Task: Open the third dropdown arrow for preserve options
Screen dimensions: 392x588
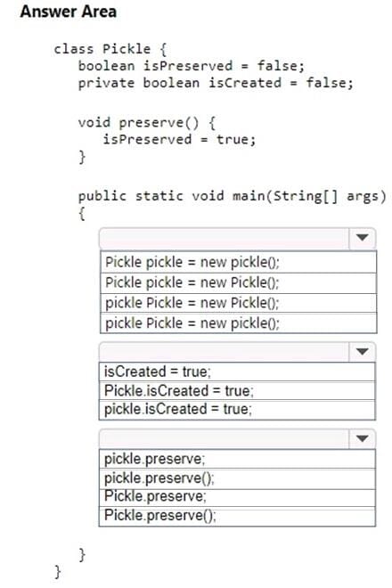Action: tap(362, 438)
